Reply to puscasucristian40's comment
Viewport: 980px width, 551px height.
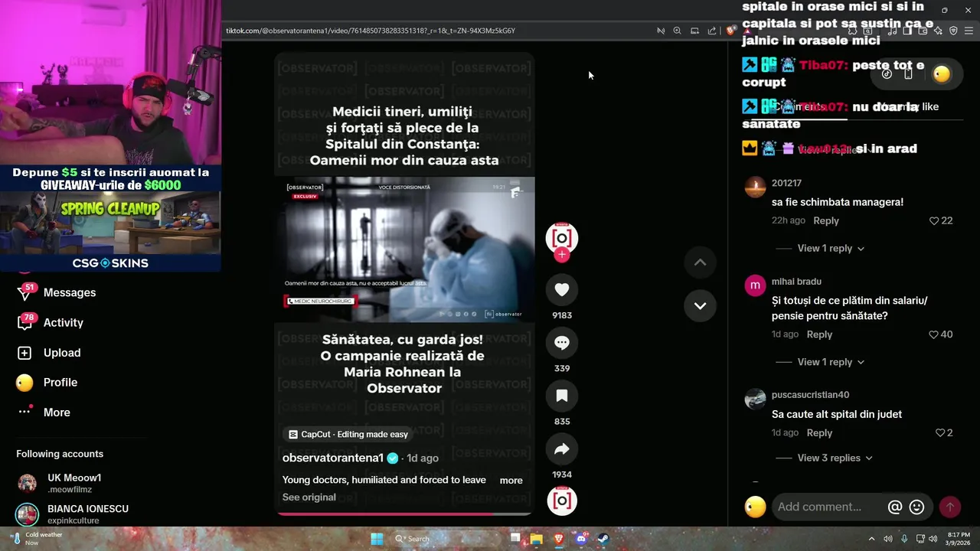(x=819, y=432)
